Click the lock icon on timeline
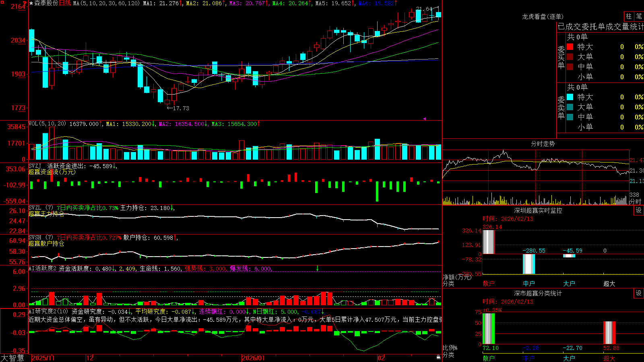Screen dimensions: 644x362 coord(438,357)
